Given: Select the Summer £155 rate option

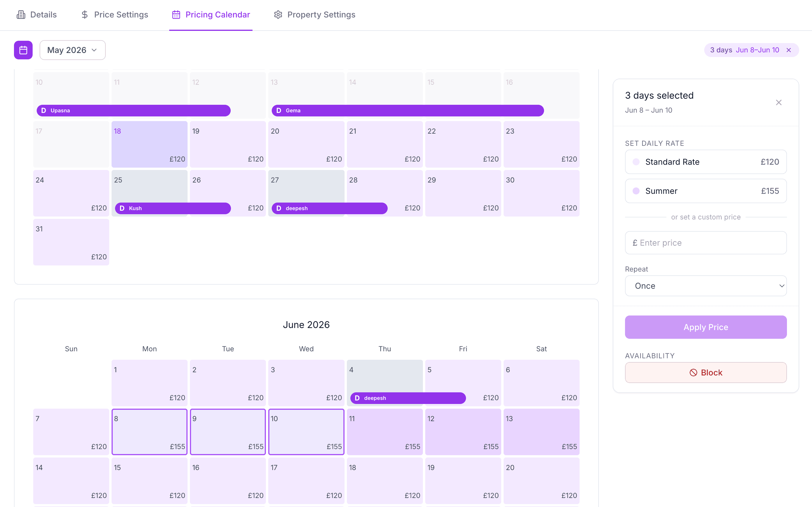Looking at the screenshot, I should pos(706,191).
